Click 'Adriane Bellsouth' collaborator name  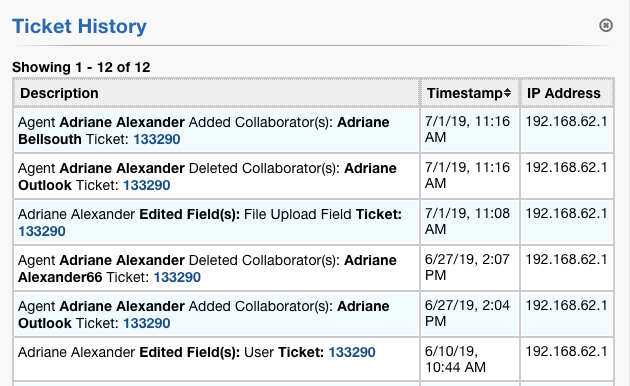[x=204, y=131]
